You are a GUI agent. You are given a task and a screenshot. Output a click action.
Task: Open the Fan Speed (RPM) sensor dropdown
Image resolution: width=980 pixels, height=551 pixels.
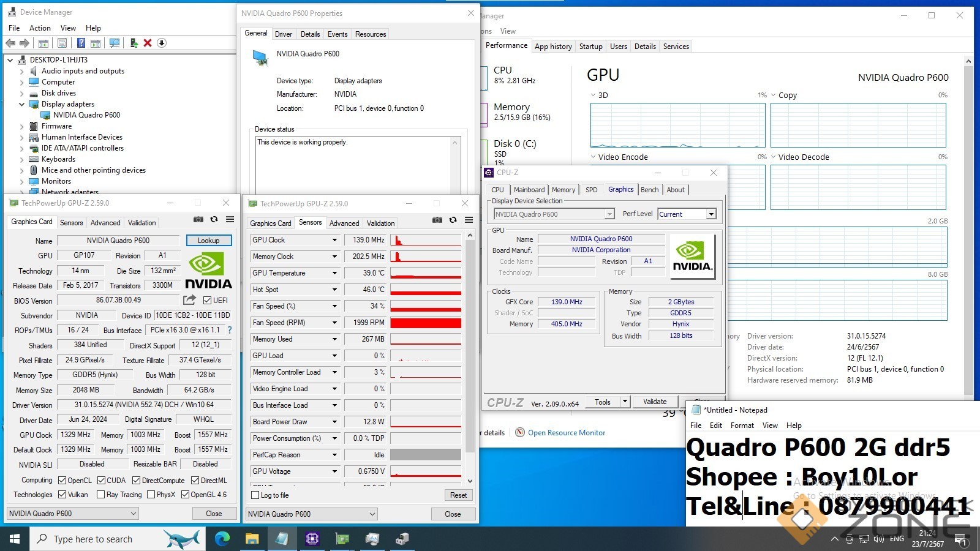point(334,323)
